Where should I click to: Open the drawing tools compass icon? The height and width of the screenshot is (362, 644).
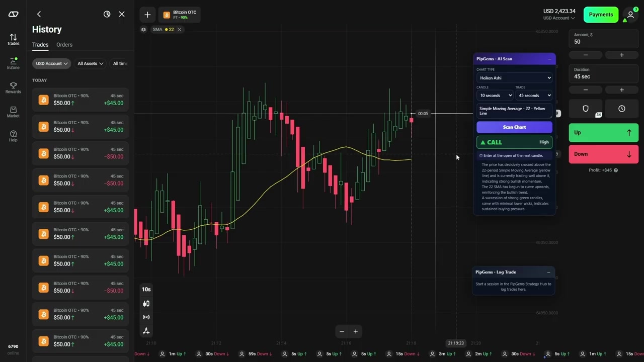tap(146, 331)
